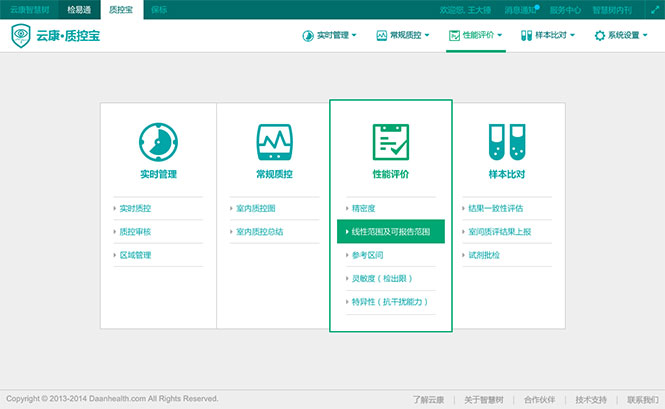Click the 样本比对 test tube icon in navigation bar

click(x=526, y=36)
